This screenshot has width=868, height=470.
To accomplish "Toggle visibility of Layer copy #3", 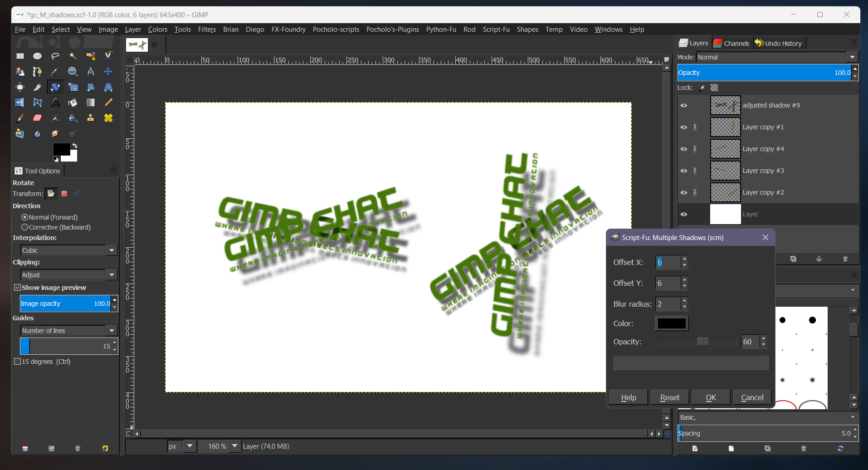I will (684, 171).
